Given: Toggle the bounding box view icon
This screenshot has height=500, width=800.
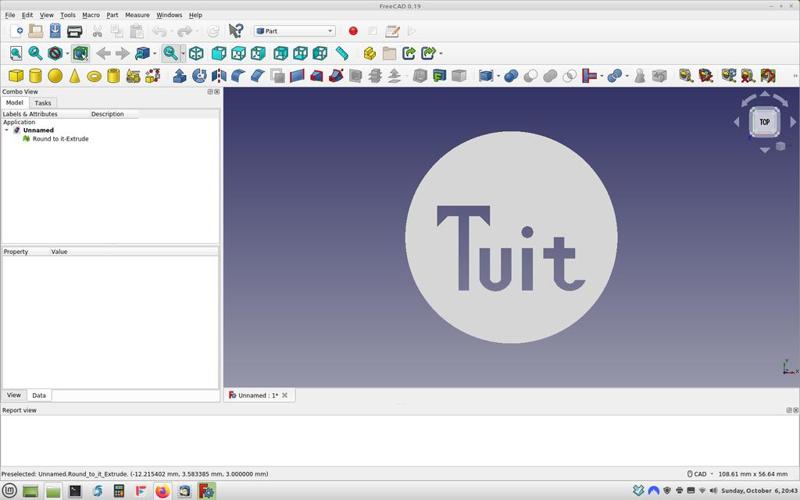Looking at the screenshot, I should (80, 53).
